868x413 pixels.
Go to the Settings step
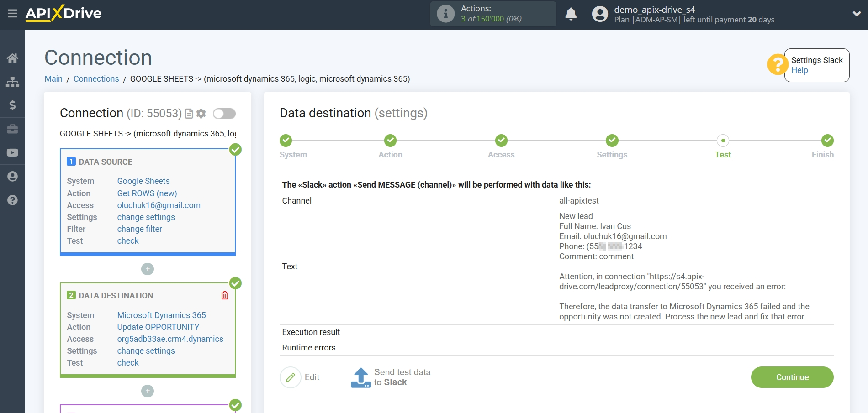[x=612, y=141]
